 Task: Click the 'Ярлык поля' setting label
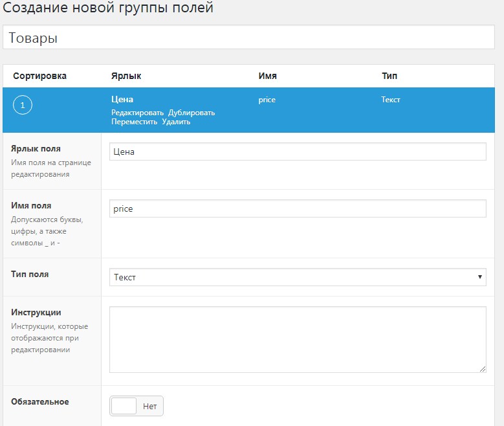(x=36, y=149)
